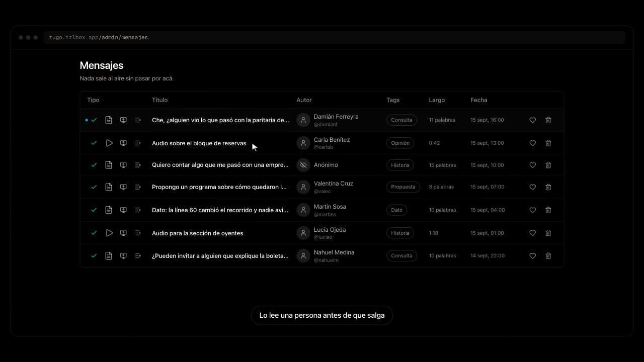644x362 pixels.
Task: Toggle the green check on Carla Benítez's row
Action: point(94,143)
